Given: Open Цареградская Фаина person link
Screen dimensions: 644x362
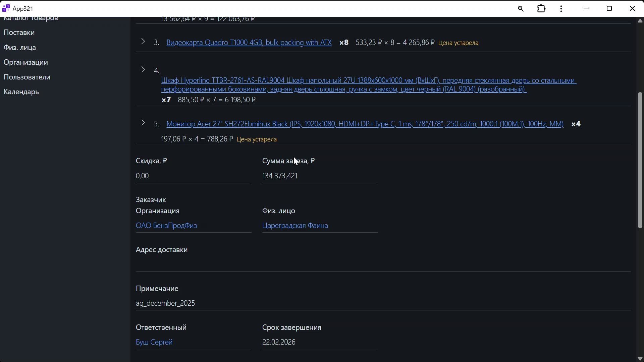Looking at the screenshot, I should 295,226.
